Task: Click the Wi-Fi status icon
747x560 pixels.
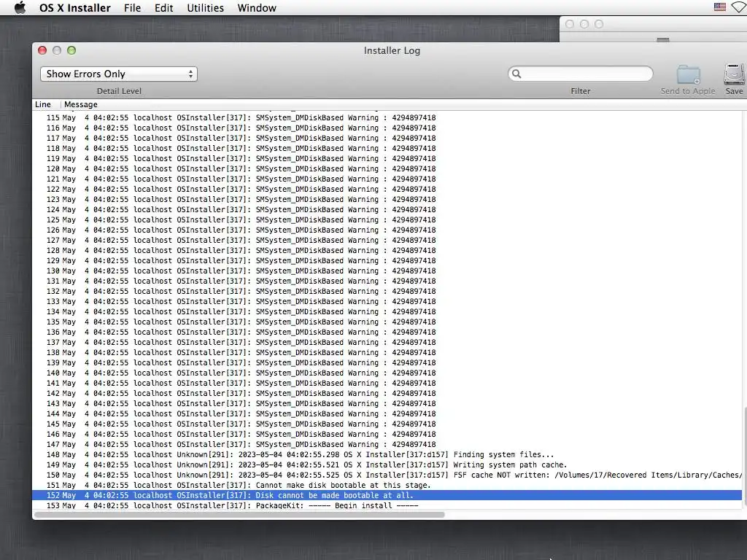Action: coord(740,7)
